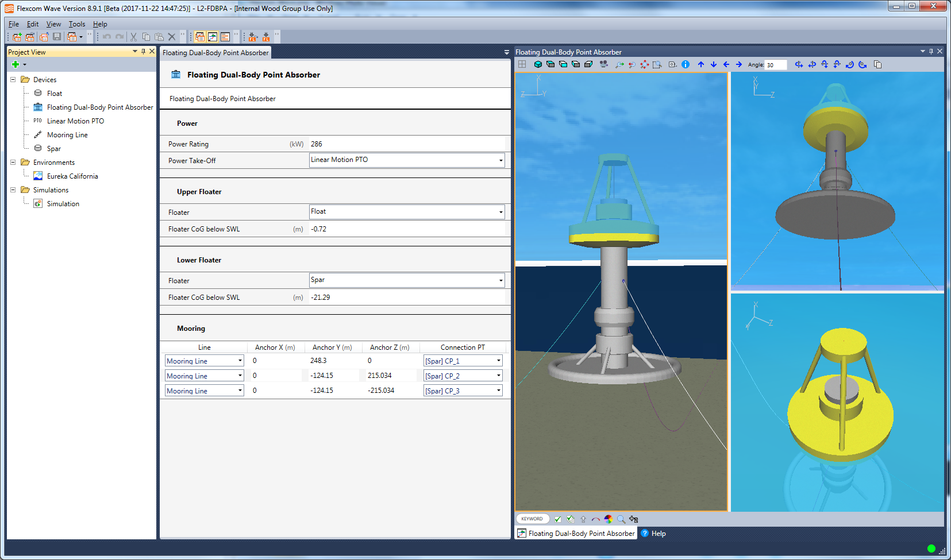Click the Anchor Z cell containing -215.034
This screenshot has height=560, width=951.
point(391,391)
